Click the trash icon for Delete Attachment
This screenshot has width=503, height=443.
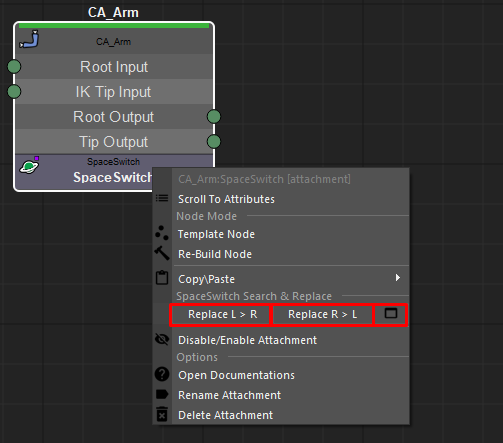coord(162,414)
